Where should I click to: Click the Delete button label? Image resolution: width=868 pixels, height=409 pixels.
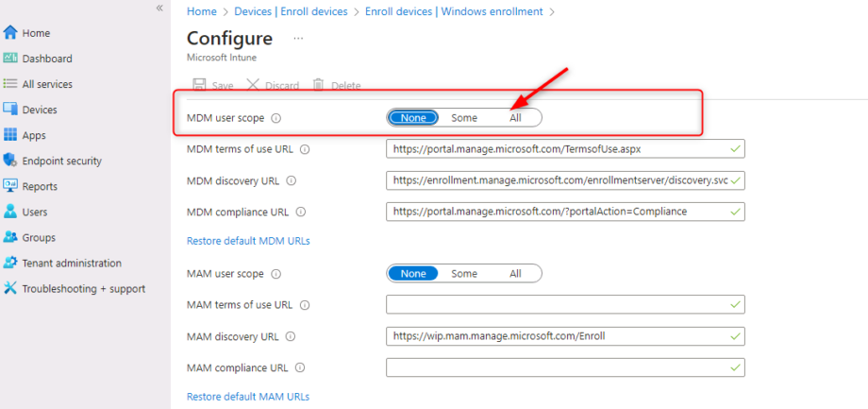[346, 85]
